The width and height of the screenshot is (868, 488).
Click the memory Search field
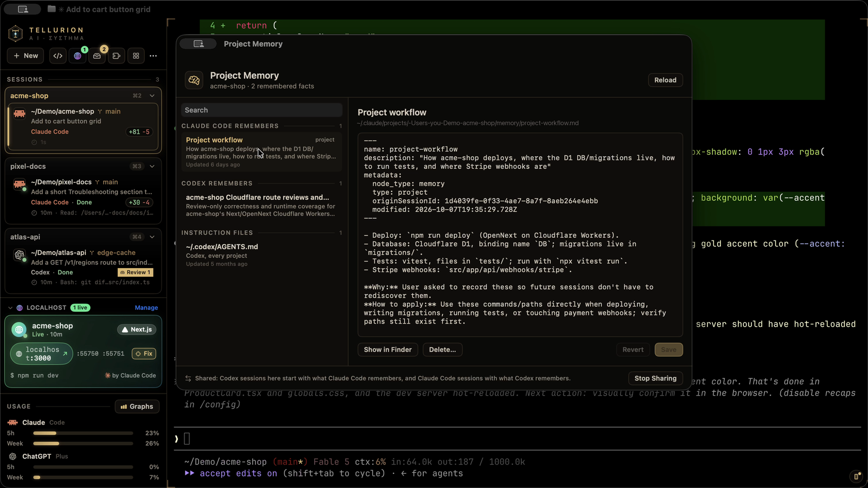click(261, 110)
